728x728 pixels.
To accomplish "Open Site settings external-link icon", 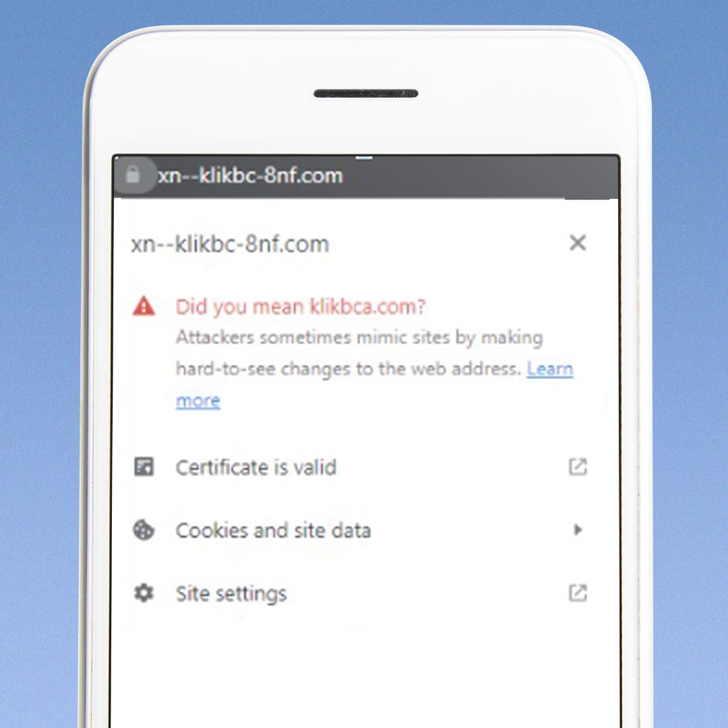I will 578,593.
